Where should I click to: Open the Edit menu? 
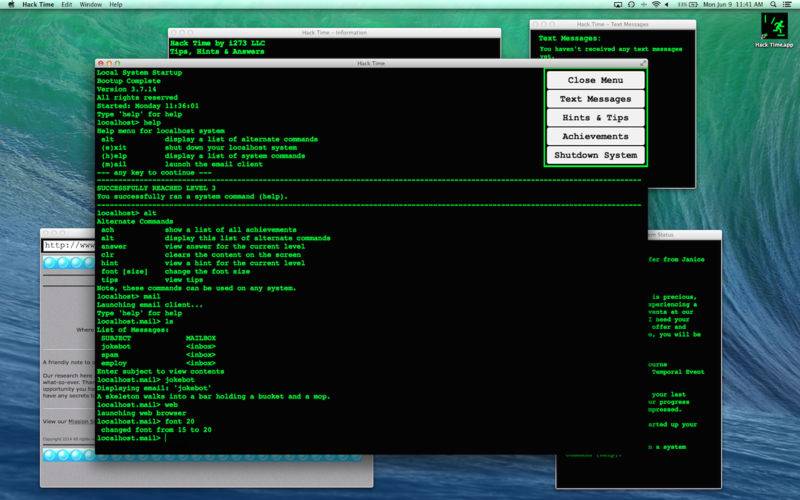pos(67,4)
